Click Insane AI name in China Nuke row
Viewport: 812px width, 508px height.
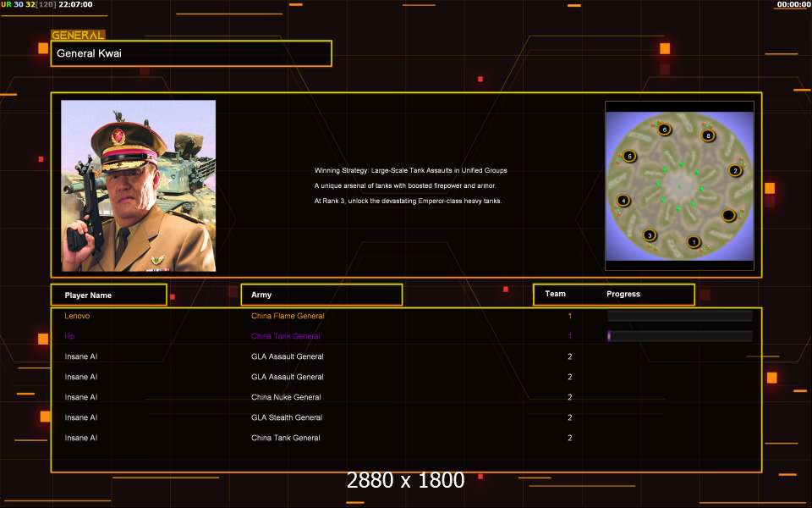[x=81, y=397]
